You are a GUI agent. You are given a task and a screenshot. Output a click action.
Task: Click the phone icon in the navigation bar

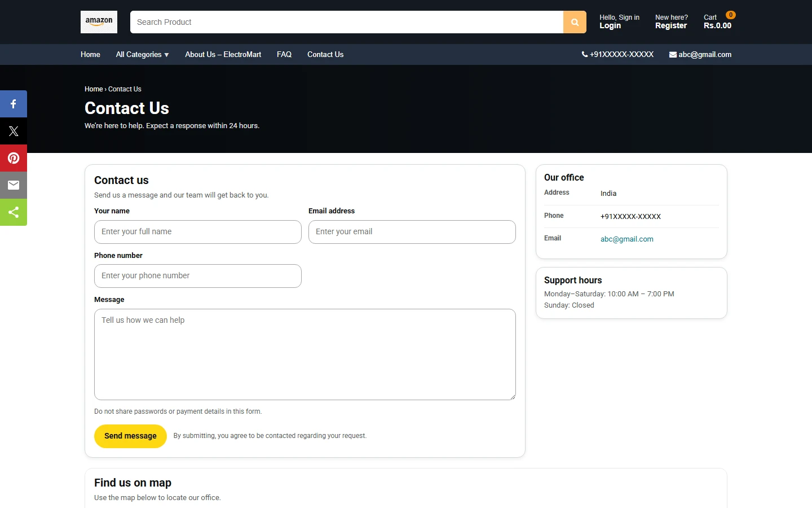click(x=585, y=55)
